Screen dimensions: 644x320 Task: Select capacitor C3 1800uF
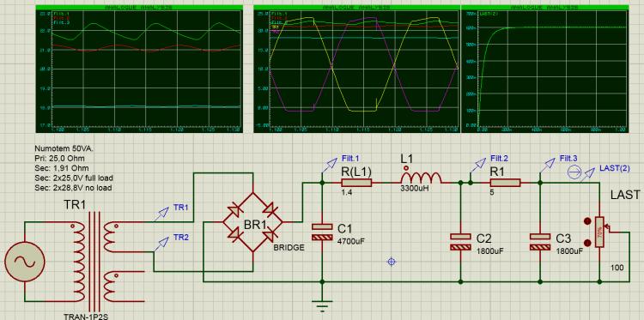click(x=540, y=242)
